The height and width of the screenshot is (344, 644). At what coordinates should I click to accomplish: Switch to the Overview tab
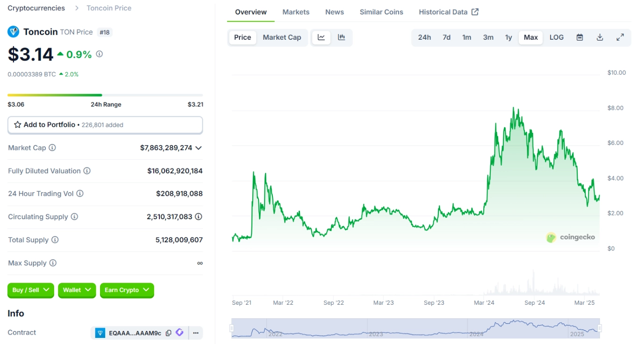(251, 12)
